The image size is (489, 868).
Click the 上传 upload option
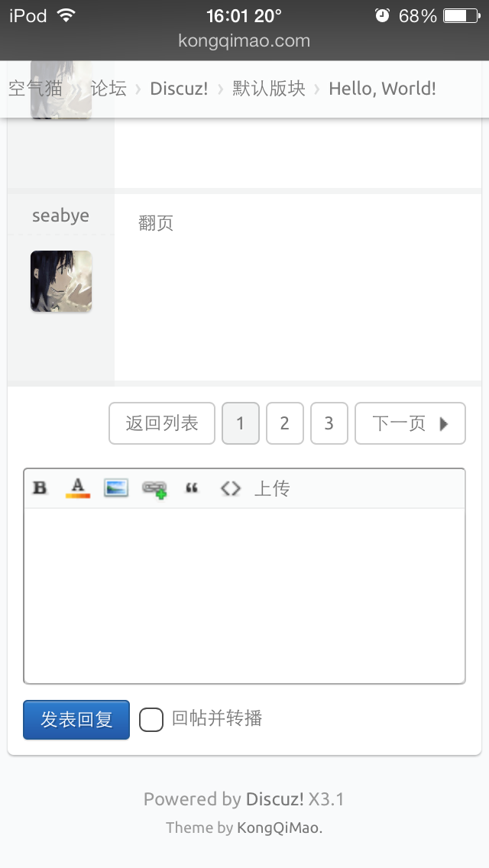(272, 488)
